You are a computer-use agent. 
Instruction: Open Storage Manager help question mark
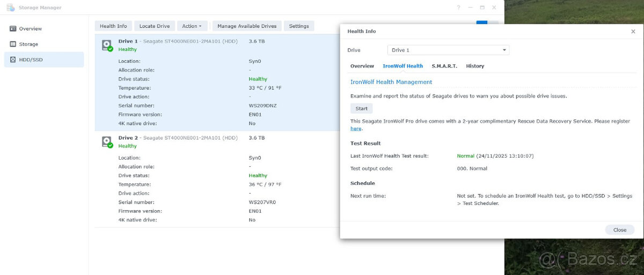(458, 8)
